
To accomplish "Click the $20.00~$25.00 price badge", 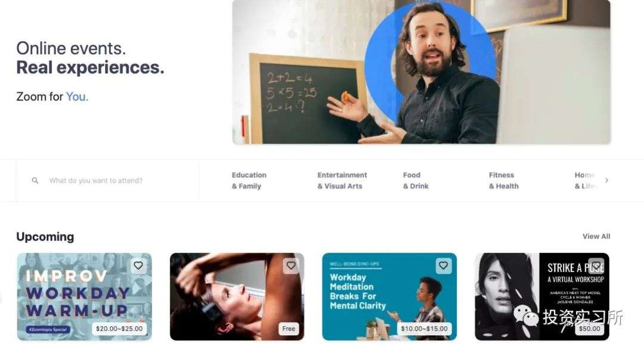I will click(x=119, y=329).
